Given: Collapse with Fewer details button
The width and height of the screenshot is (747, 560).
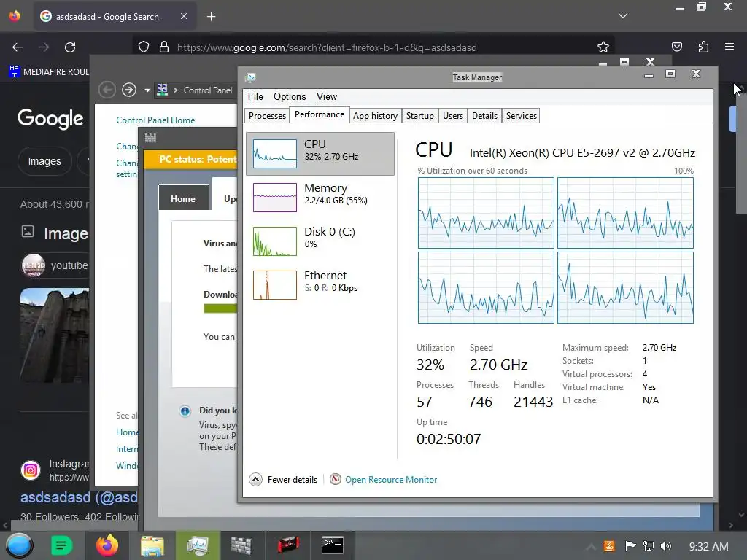Looking at the screenshot, I should (x=283, y=480).
